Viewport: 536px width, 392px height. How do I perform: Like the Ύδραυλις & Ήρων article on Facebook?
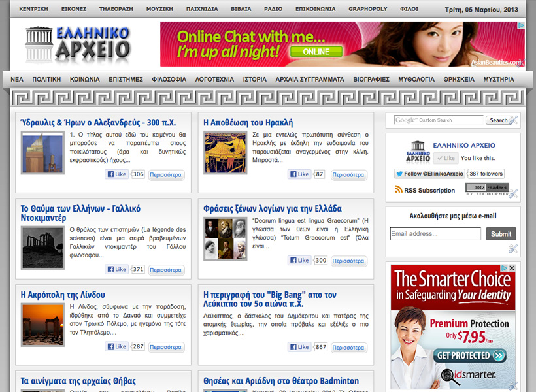click(x=116, y=174)
